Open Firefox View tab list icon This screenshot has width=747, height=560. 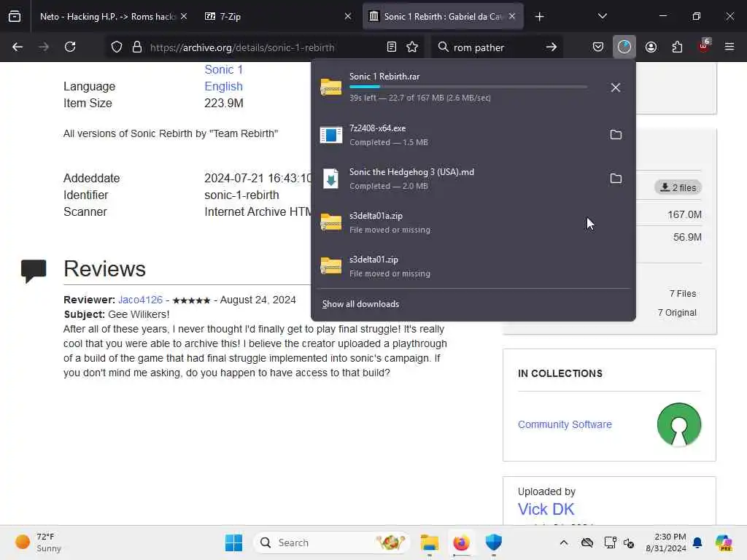(15, 17)
